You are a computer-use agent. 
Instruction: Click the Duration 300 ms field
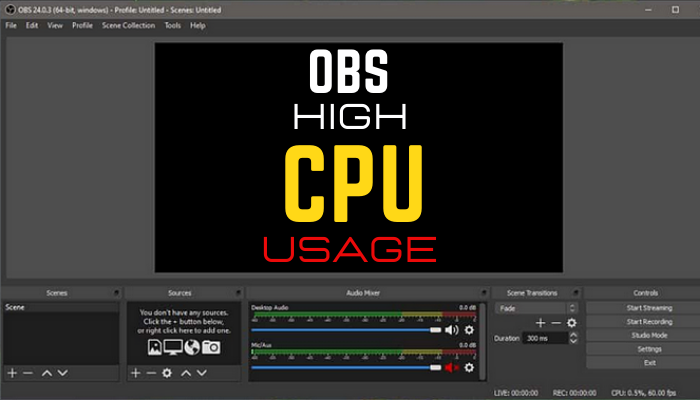pos(546,338)
